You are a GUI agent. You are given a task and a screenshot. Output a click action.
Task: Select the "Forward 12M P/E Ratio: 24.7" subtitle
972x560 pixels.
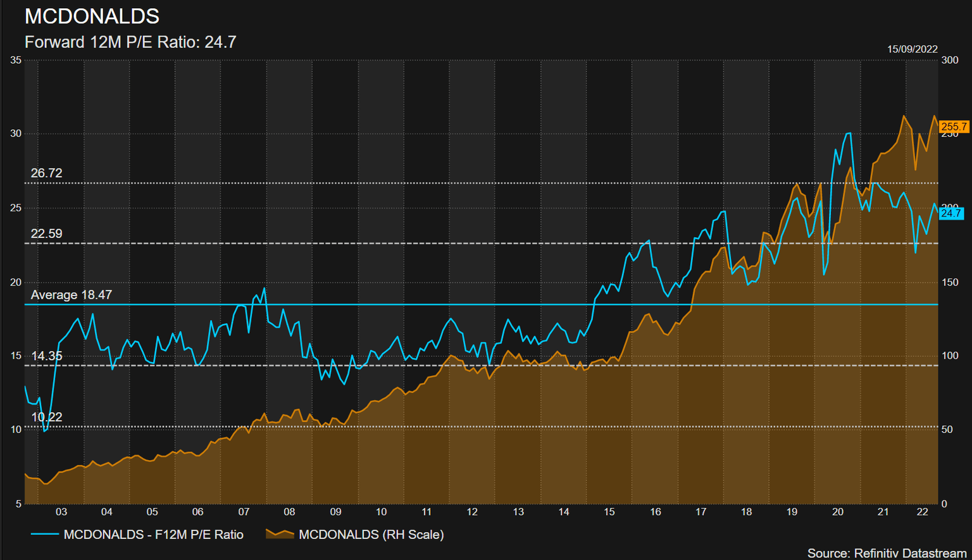[x=130, y=42]
